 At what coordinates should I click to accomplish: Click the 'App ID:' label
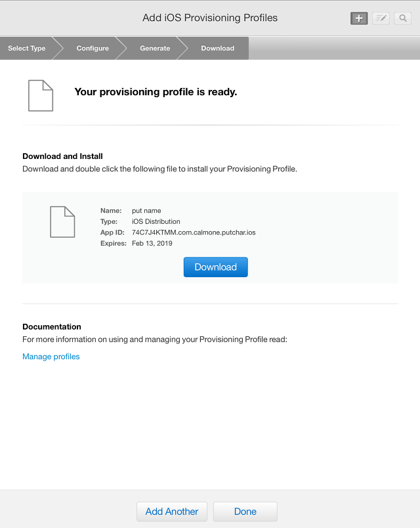click(x=112, y=232)
